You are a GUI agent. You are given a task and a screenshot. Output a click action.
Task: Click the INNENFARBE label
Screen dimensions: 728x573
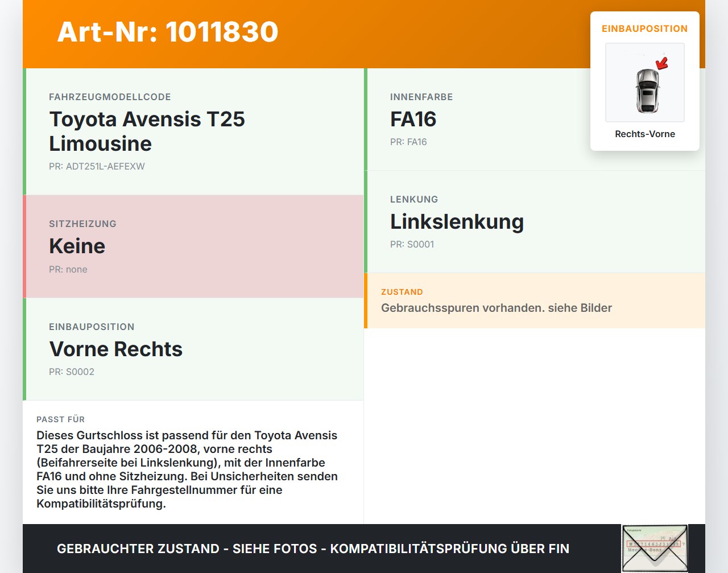[421, 97]
